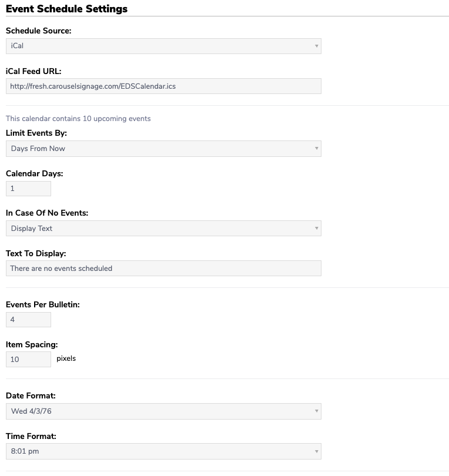The height and width of the screenshot is (476, 449).
Task: Select the Events Per Bulletin field
Action: 29,320
